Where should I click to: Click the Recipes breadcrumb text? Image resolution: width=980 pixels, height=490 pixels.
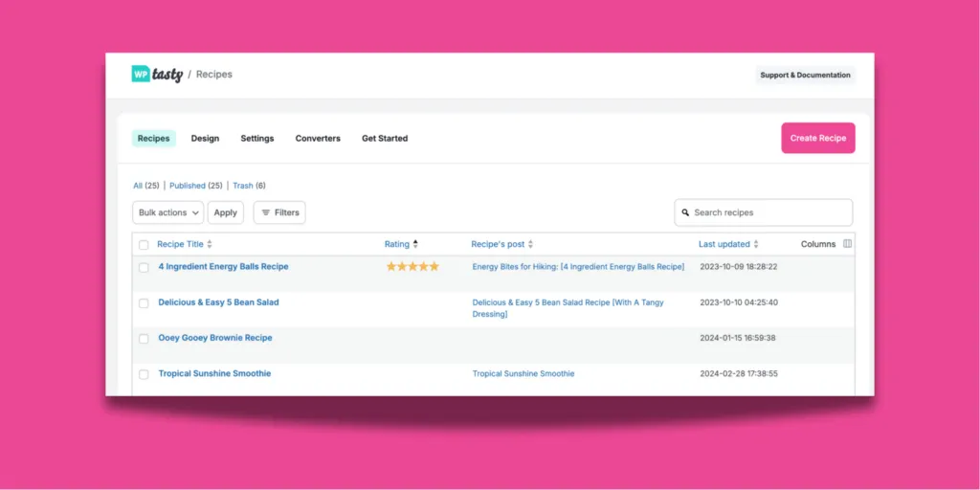[x=214, y=75]
